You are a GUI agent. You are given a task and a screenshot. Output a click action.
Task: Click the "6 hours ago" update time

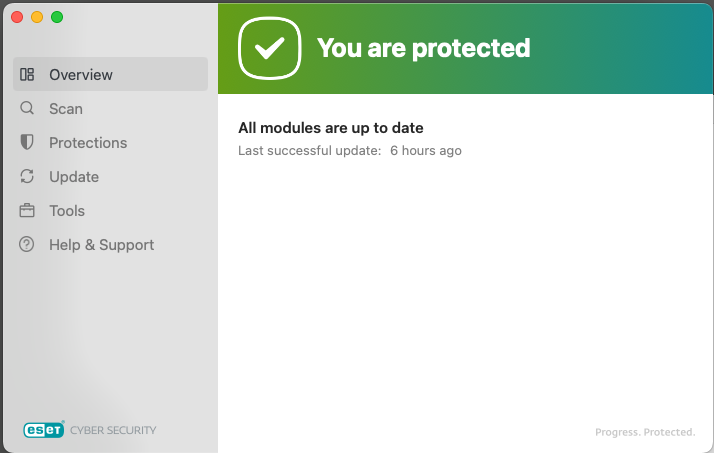point(426,151)
